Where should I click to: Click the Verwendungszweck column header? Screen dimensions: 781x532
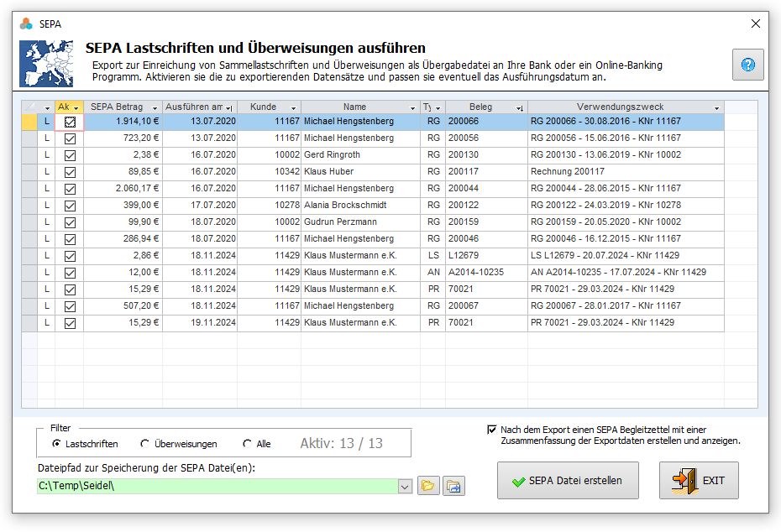coord(620,107)
